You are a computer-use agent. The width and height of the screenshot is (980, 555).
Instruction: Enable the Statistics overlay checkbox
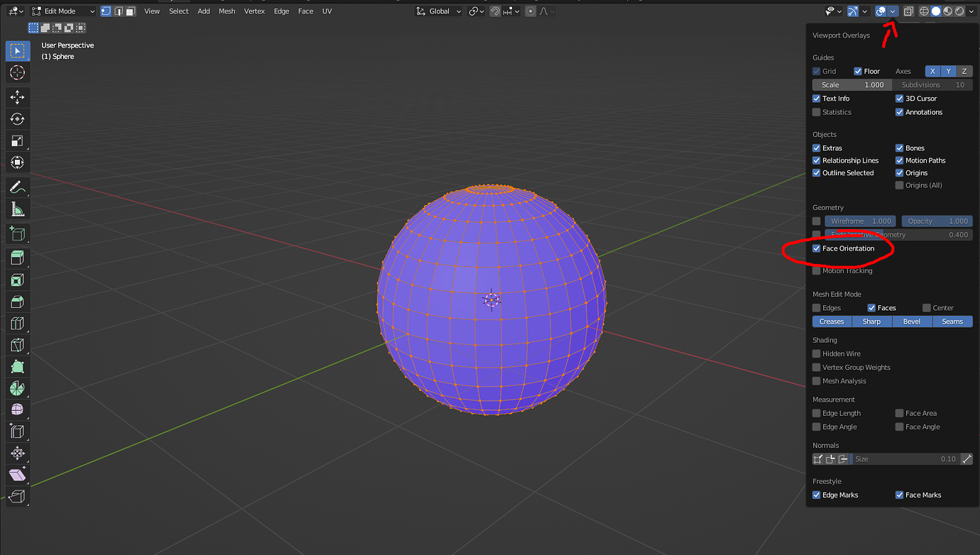click(816, 111)
